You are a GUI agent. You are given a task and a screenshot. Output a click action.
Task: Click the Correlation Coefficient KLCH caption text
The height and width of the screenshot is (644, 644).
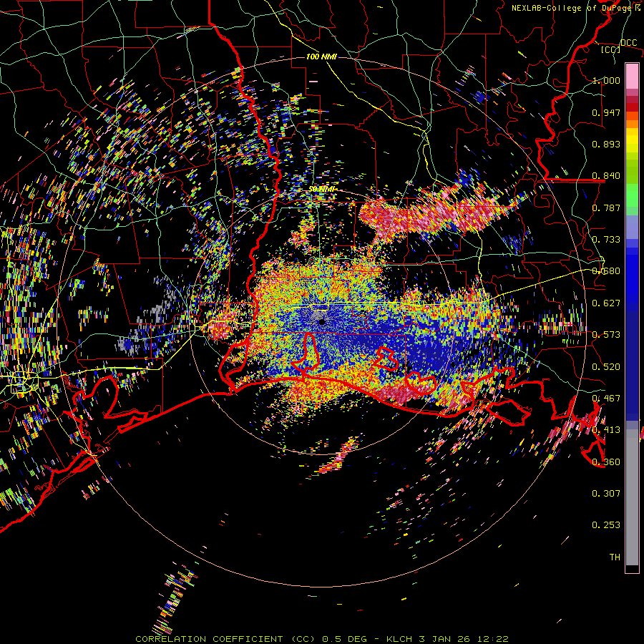(322, 639)
